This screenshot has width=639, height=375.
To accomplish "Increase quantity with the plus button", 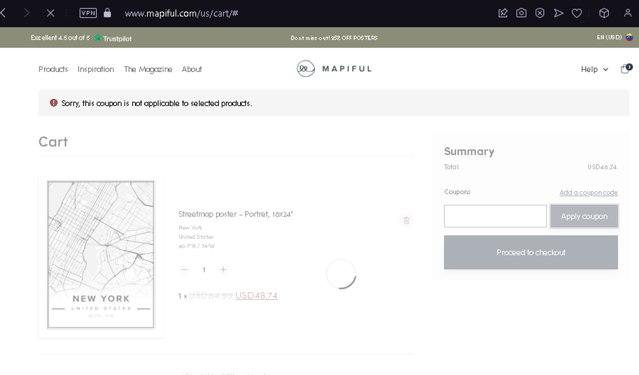I will [x=223, y=269].
